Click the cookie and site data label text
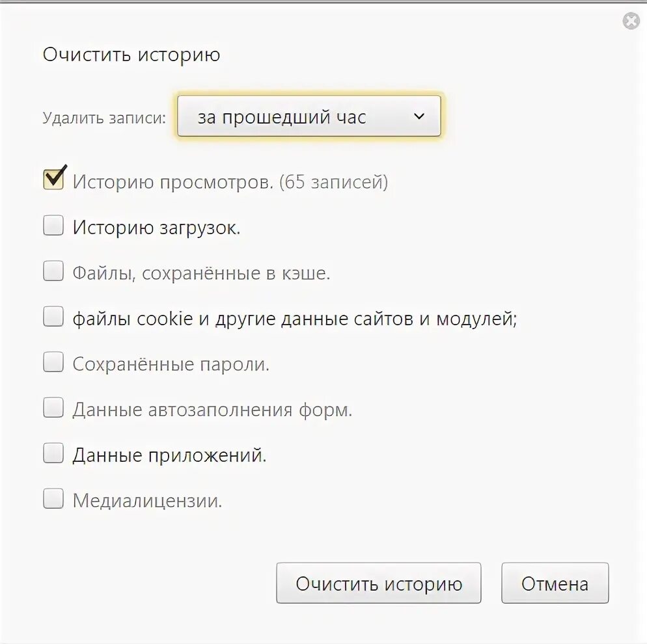The image size is (647, 644). click(294, 319)
